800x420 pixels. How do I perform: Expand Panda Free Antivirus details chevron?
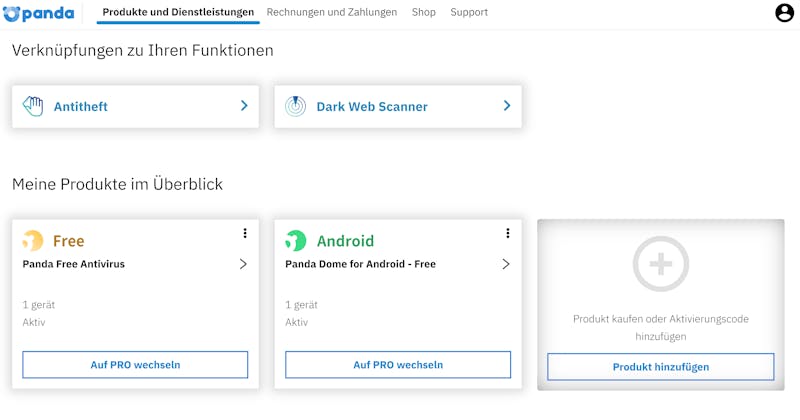(x=243, y=264)
